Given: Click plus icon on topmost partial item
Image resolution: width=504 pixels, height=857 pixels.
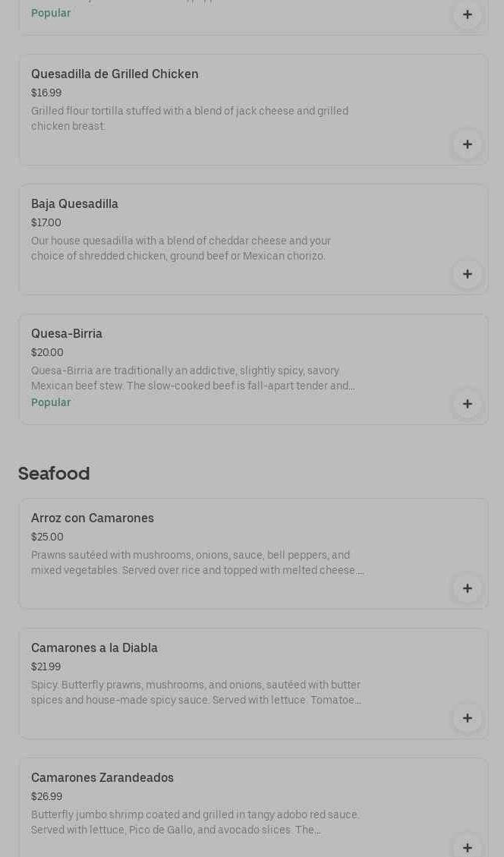Looking at the screenshot, I should (x=467, y=14).
